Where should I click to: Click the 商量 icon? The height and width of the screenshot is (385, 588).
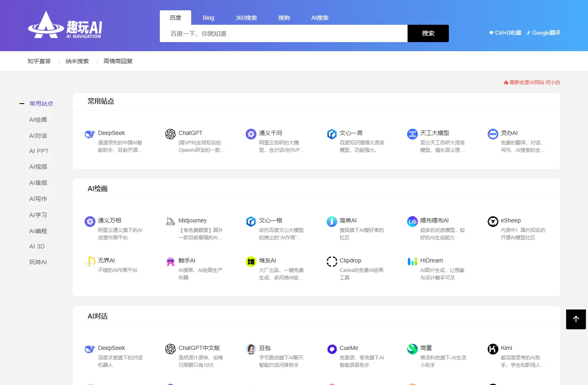413,349
